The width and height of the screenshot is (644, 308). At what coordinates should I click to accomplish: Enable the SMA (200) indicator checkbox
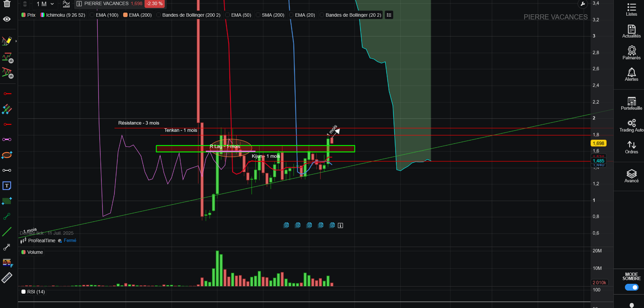tap(258, 15)
